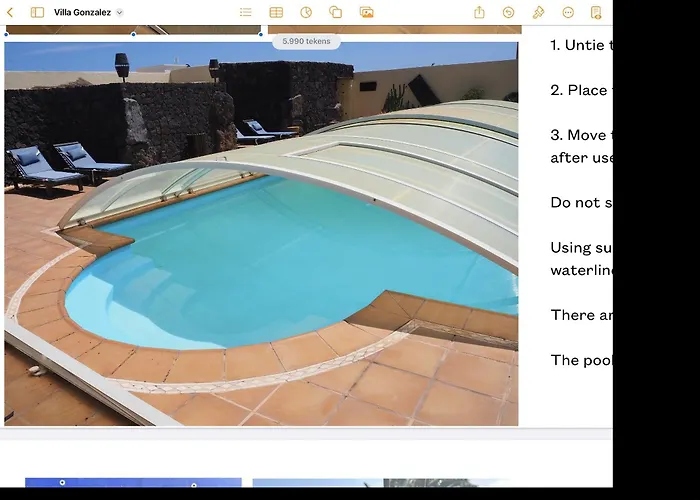Tap the back chevron to exit the document
The image size is (700, 500).
pos(11,12)
